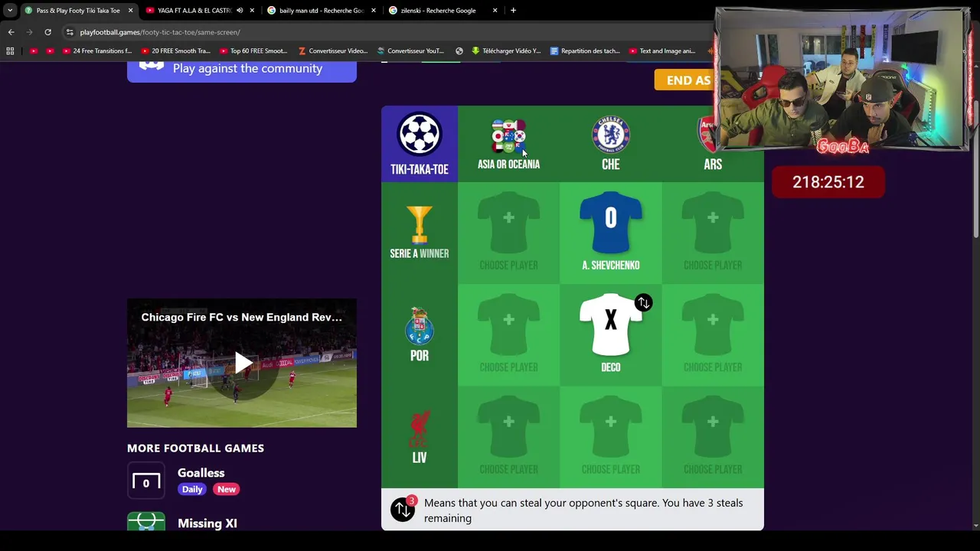Click the globe bookmark icon

coord(459,51)
